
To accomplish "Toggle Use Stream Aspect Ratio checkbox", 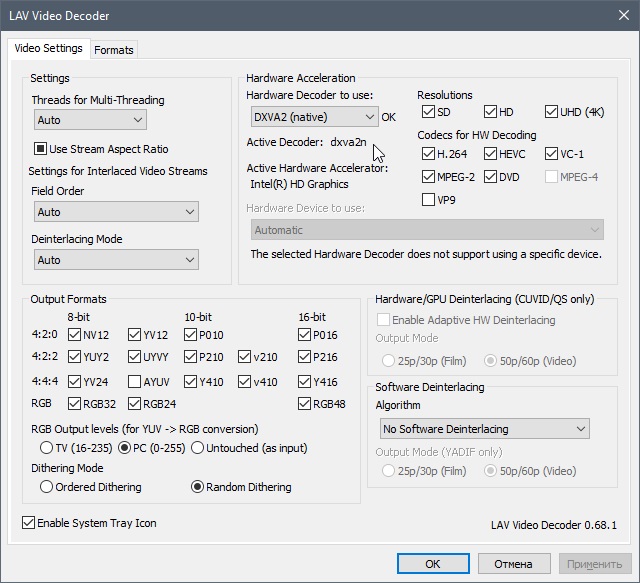I will click(42, 149).
